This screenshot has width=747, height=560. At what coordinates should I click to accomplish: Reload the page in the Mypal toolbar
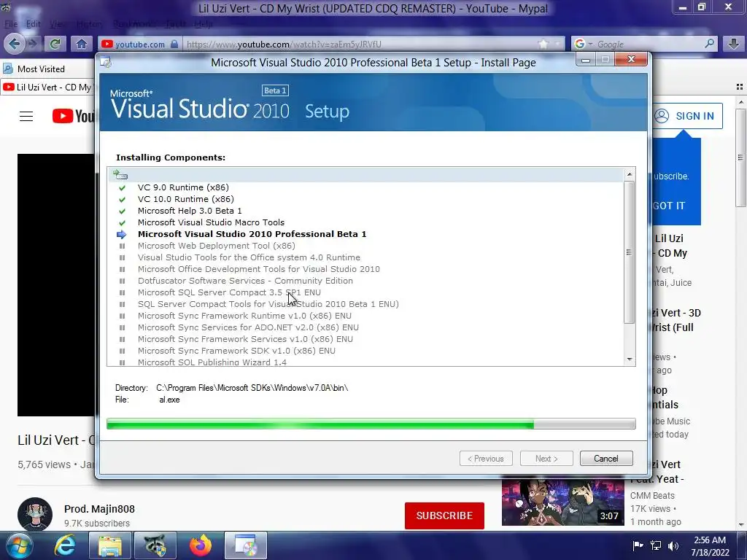(55, 44)
